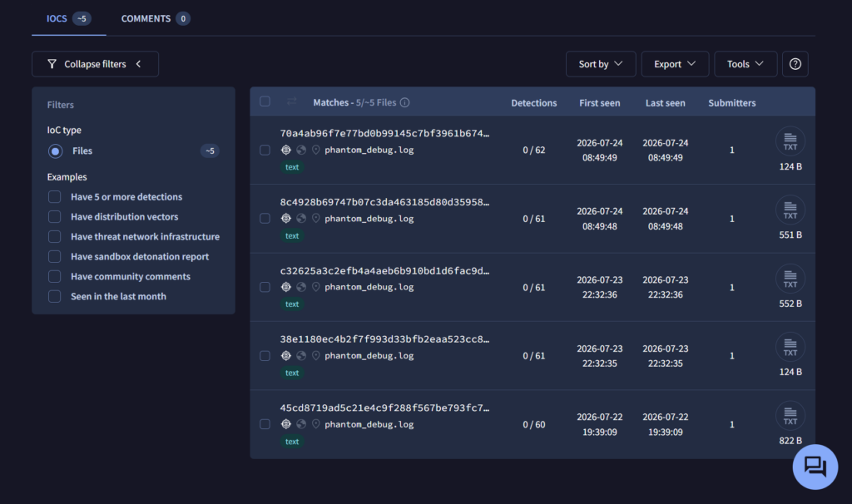Viewport: 852px width, 504px height.
Task: Click the target icon in 70a4ab96 row
Action: pyautogui.click(x=286, y=150)
